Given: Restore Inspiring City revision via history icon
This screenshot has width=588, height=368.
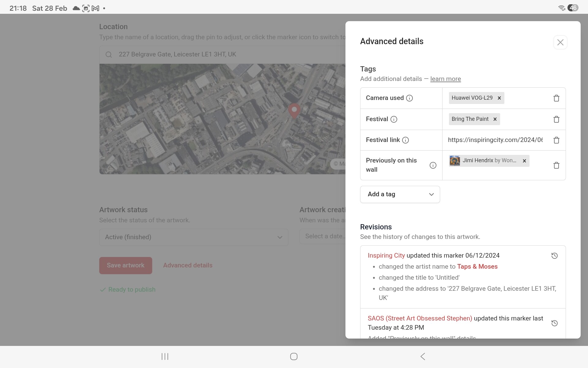Looking at the screenshot, I should pos(554,256).
